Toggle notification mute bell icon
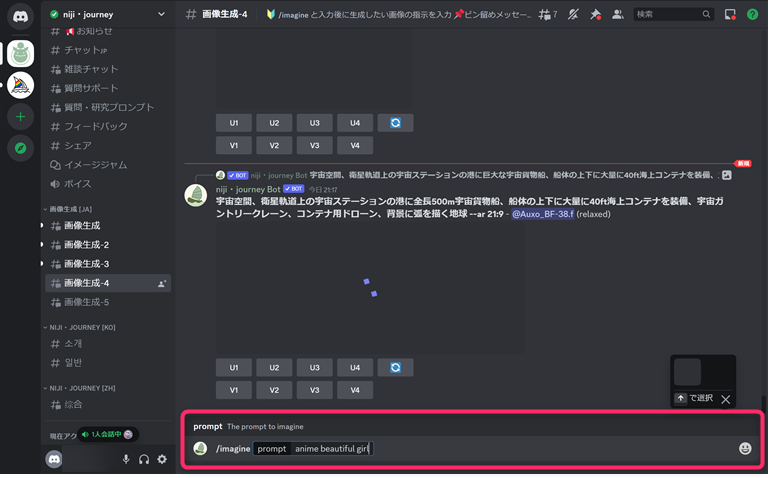Screen dimensions: 768x478 [x=573, y=15]
